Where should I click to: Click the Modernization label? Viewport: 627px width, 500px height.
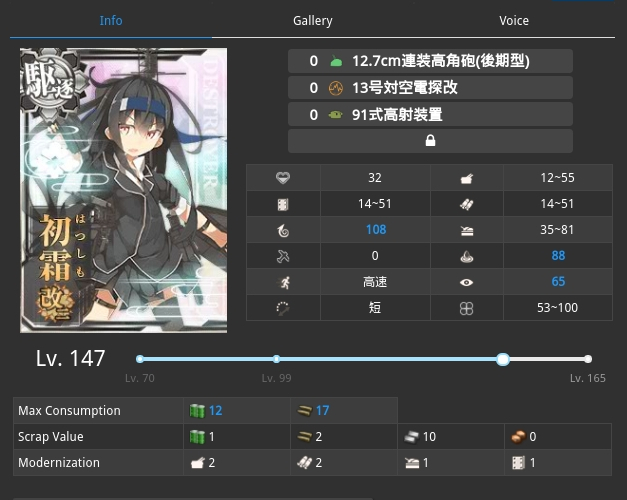pos(59,463)
